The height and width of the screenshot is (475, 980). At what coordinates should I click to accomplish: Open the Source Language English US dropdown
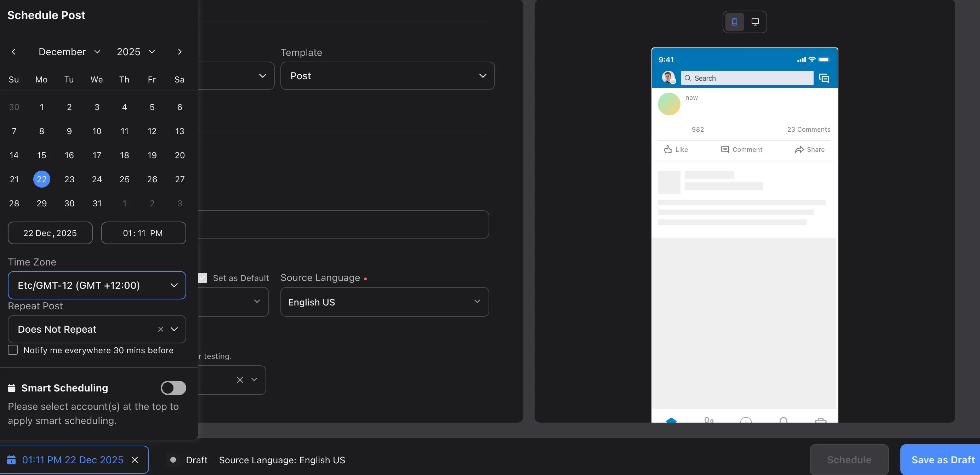(x=384, y=302)
